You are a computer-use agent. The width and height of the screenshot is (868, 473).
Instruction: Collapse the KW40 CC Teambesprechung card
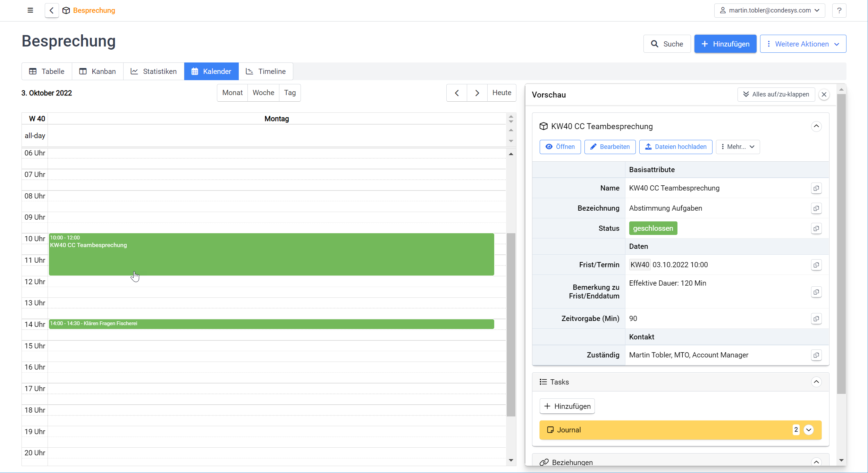(816, 126)
